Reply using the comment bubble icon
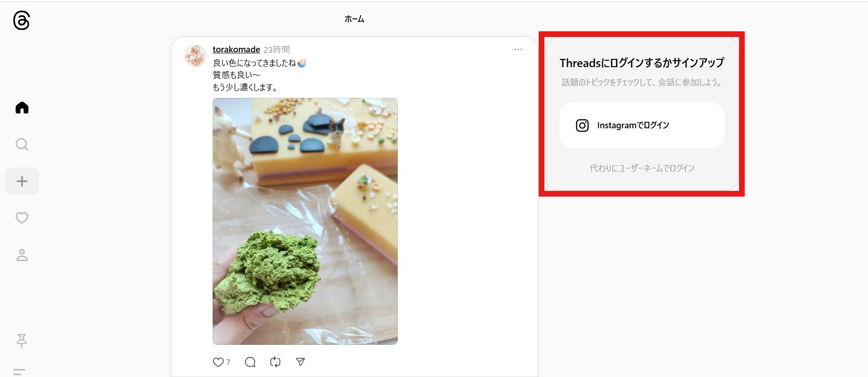Image resolution: width=868 pixels, height=377 pixels. 250,362
